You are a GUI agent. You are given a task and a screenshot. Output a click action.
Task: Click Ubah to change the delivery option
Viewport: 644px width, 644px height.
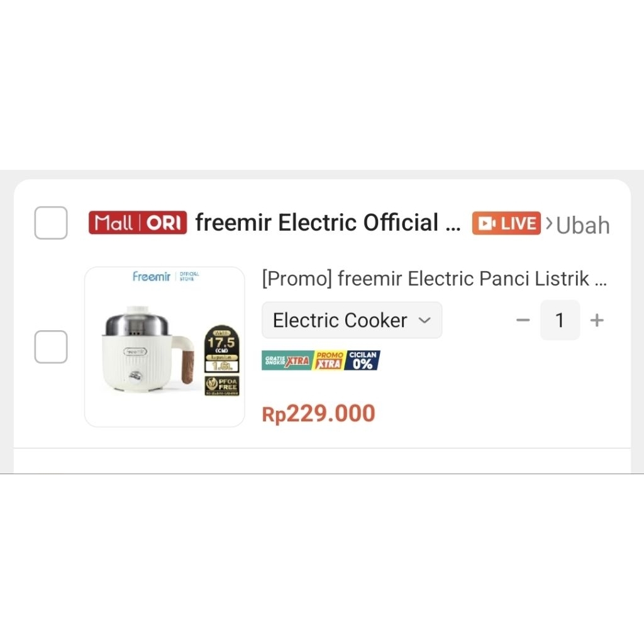click(583, 225)
